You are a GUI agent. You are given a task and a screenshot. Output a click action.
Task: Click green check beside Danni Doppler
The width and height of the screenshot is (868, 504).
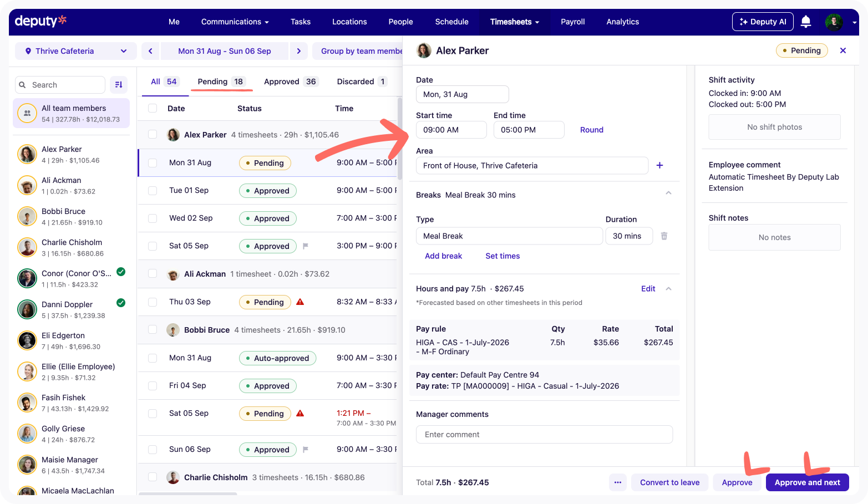click(x=121, y=303)
